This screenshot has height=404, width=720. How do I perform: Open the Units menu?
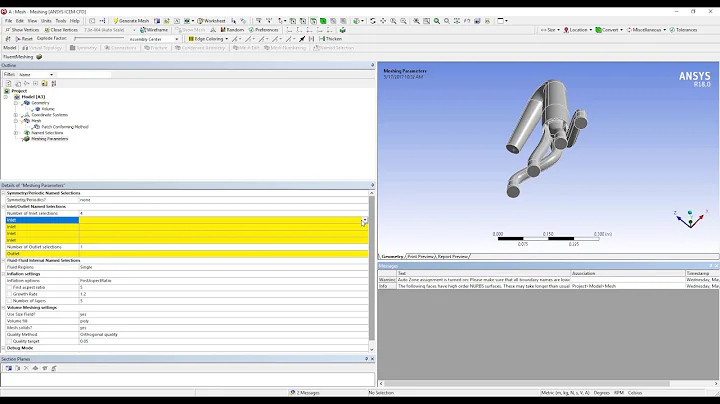click(x=46, y=21)
